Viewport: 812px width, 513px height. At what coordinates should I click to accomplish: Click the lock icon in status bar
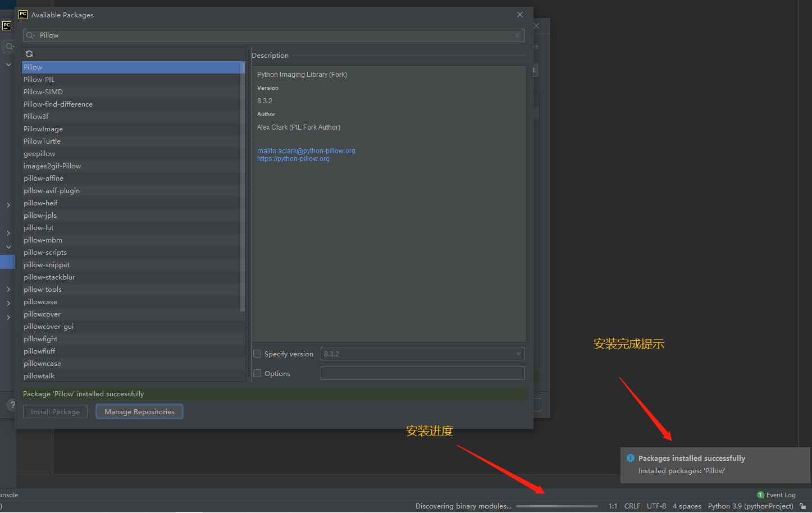(803, 506)
